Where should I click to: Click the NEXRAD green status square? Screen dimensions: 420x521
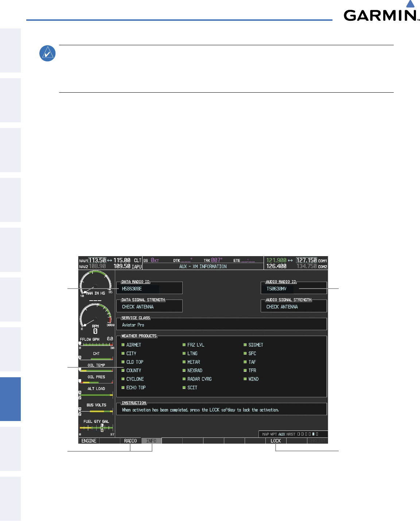tap(184, 370)
